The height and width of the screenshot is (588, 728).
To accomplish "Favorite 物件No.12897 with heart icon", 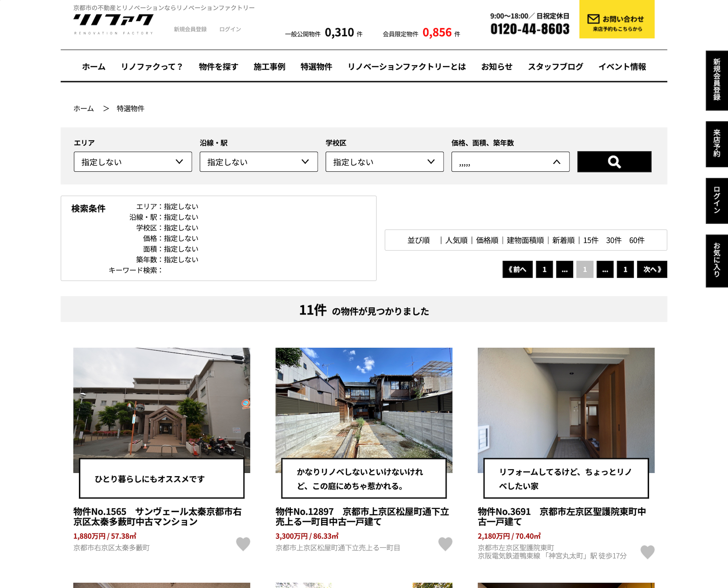I will click(445, 544).
